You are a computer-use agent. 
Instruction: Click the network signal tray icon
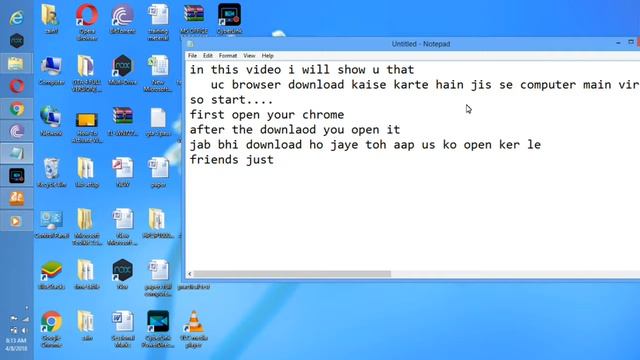(25, 319)
